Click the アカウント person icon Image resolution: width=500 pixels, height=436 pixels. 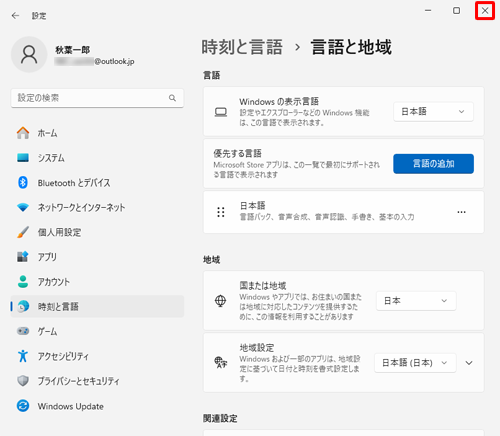23,282
